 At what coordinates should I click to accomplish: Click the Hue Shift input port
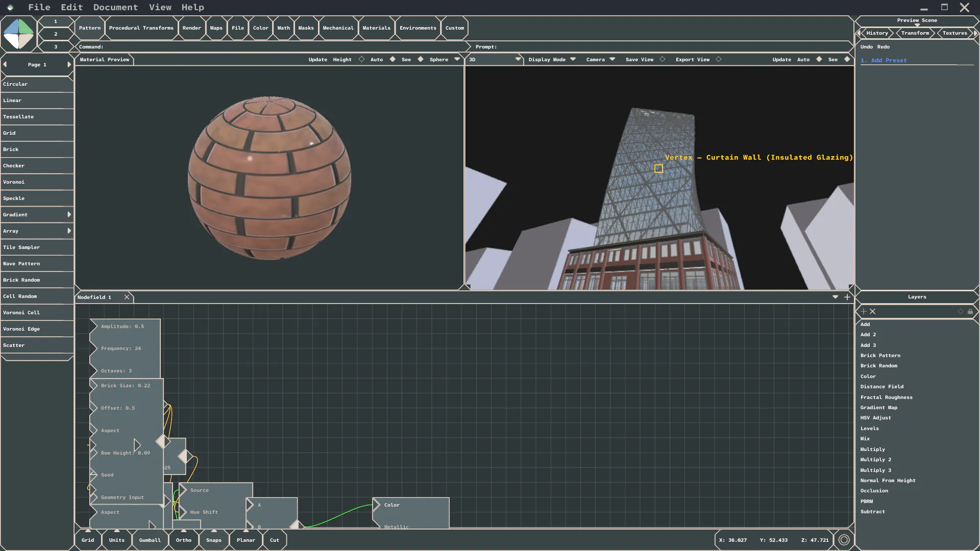183,512
